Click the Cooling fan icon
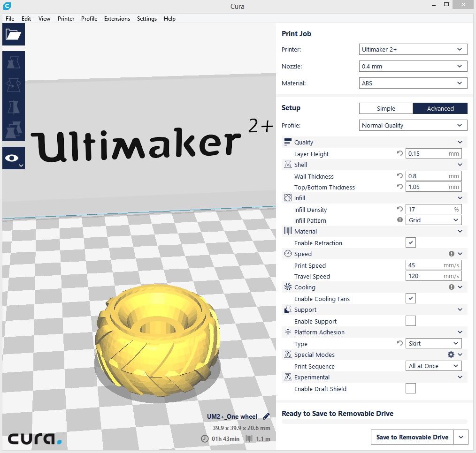 coord(287,287)
